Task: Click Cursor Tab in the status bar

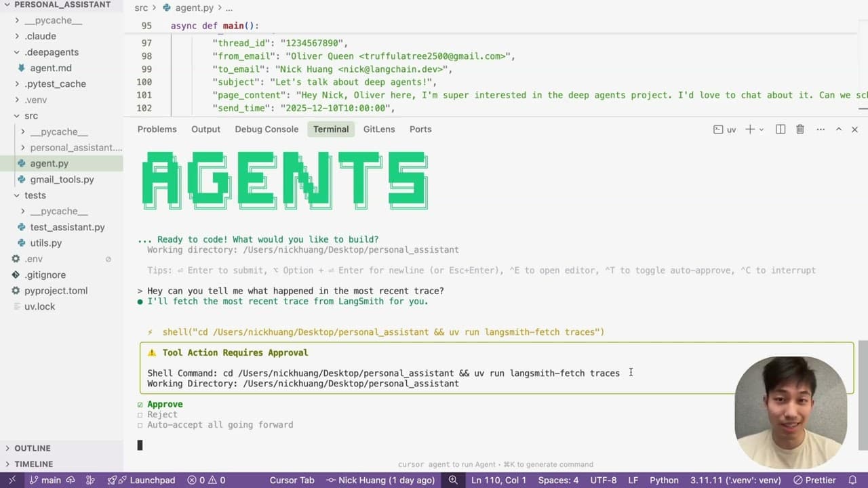Action: [x=292, y=480]
